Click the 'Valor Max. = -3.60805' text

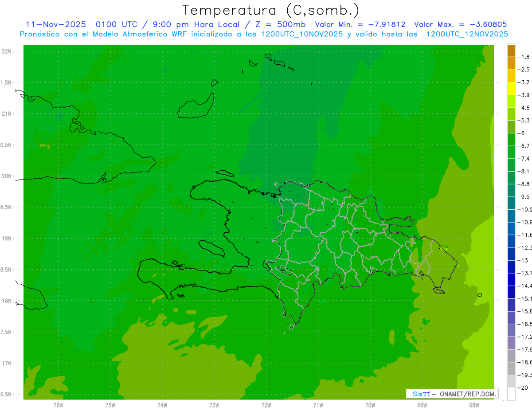[x=461, y=24]
